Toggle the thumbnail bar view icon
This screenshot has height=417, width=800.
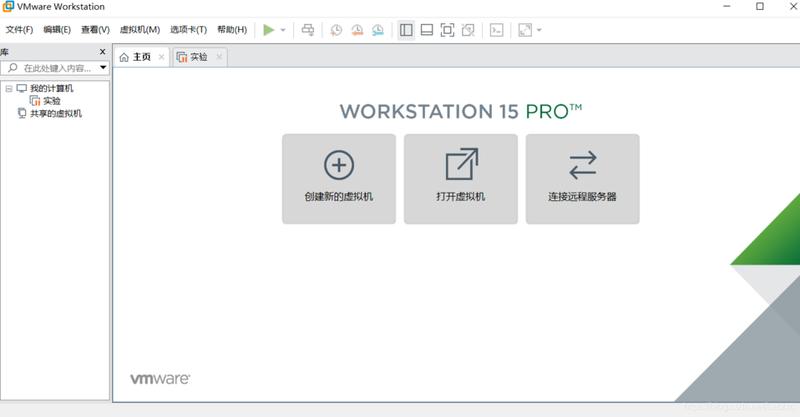tap(427, 30)
